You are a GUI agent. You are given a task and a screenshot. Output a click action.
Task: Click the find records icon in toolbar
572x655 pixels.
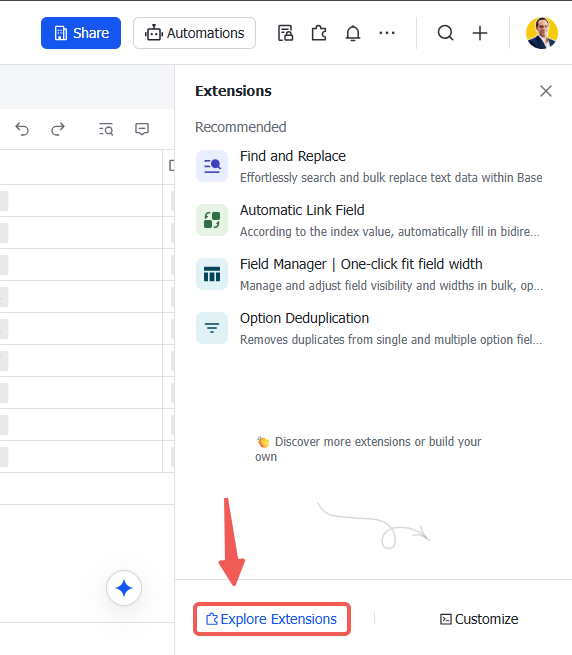[x=106, y=129]
